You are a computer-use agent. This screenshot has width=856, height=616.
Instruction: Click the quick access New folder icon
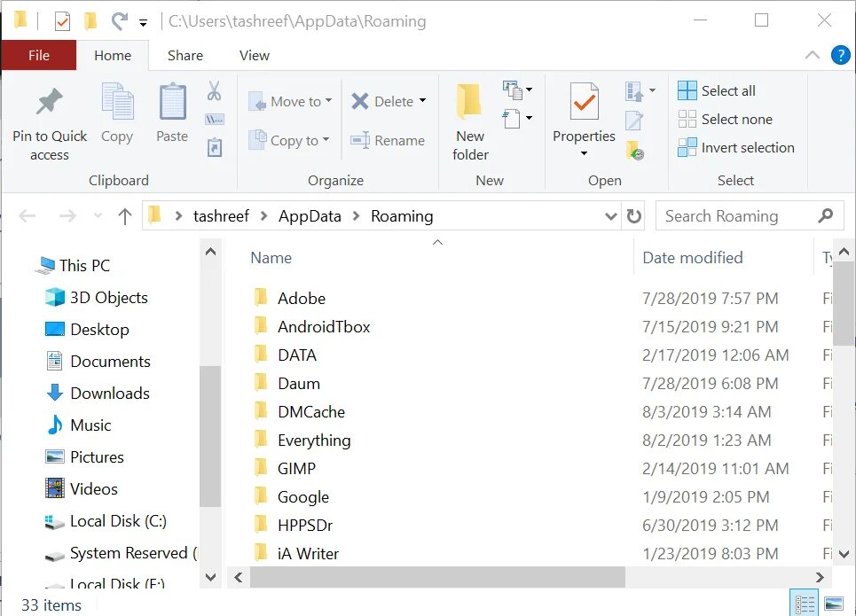point(90,20)
